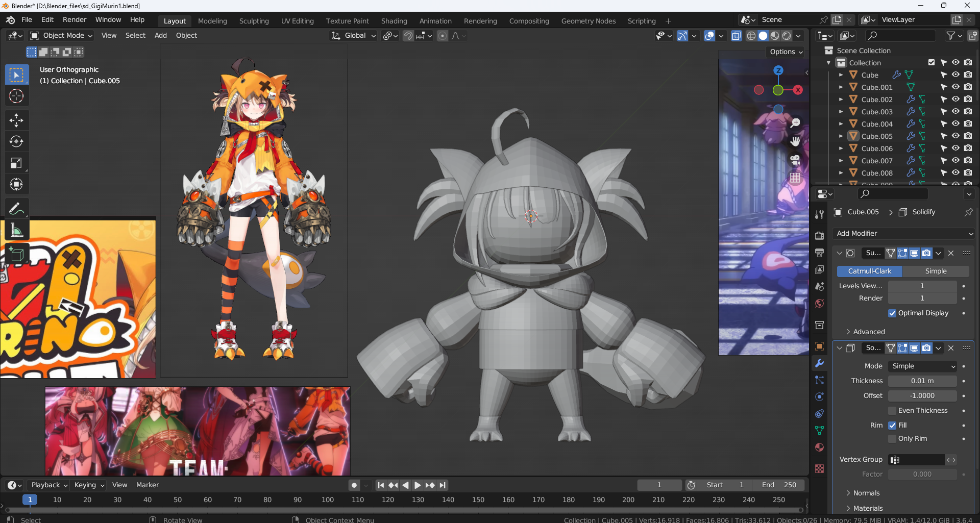Toggle X-Ray display
Viewport: 980px width, 523px height.
pyautogui.click(x=736, y=36)
